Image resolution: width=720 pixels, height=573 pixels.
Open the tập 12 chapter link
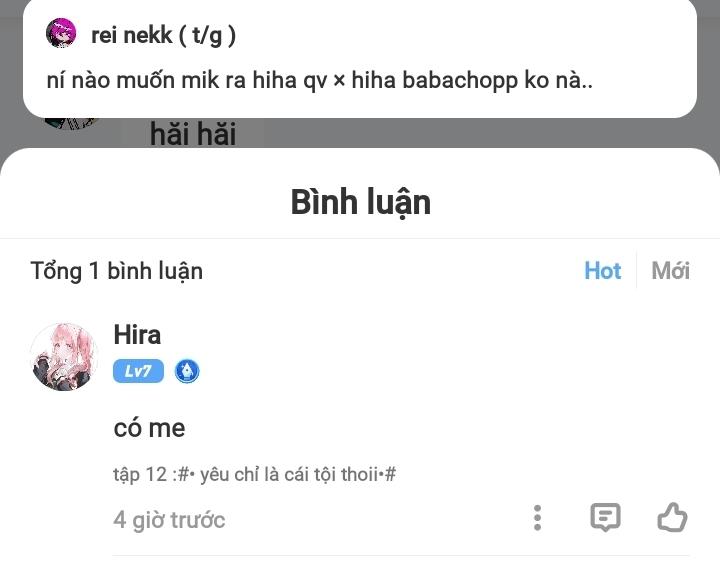click(254, 474)
